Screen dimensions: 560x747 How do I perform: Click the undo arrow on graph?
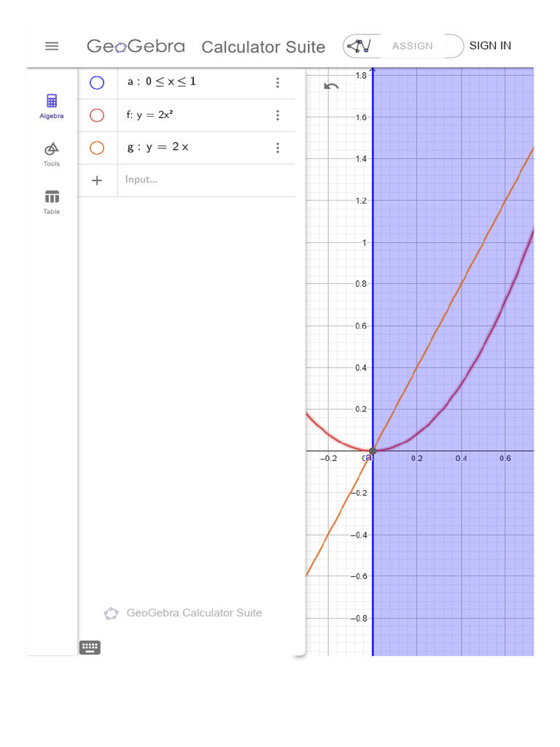pos(331,86)
